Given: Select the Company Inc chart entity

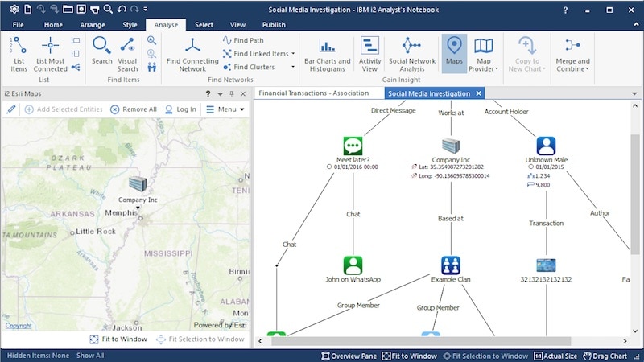Looking at the screenshot, I should click(451, 146).
